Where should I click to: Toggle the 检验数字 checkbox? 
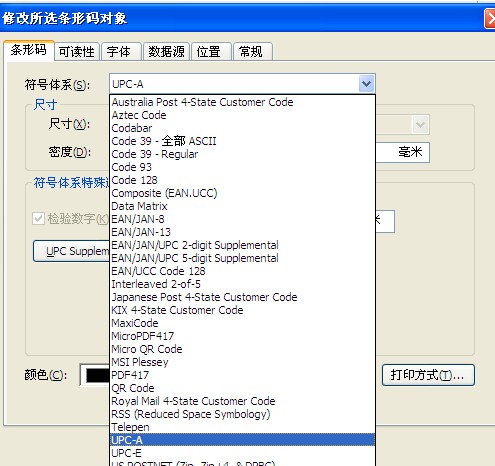pyautogui.click(x=38, y=219)
